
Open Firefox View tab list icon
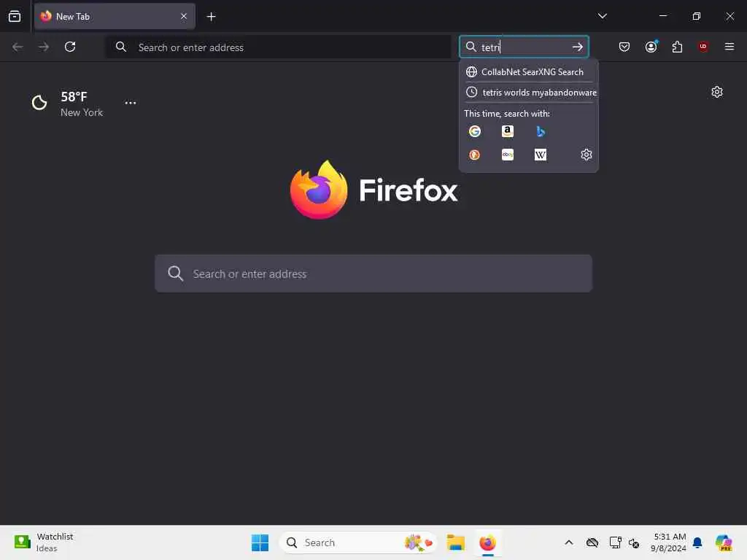[15, 16]
